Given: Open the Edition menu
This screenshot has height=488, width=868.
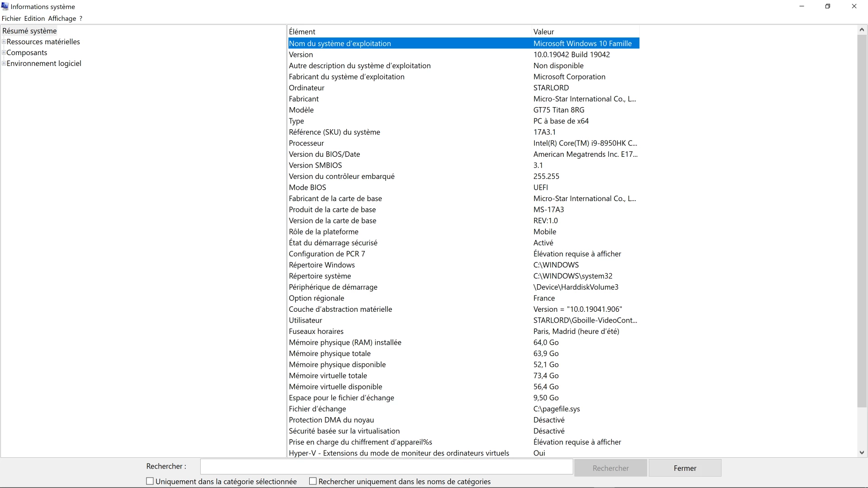Looking at the screenshot, I should tap(34, 19).
